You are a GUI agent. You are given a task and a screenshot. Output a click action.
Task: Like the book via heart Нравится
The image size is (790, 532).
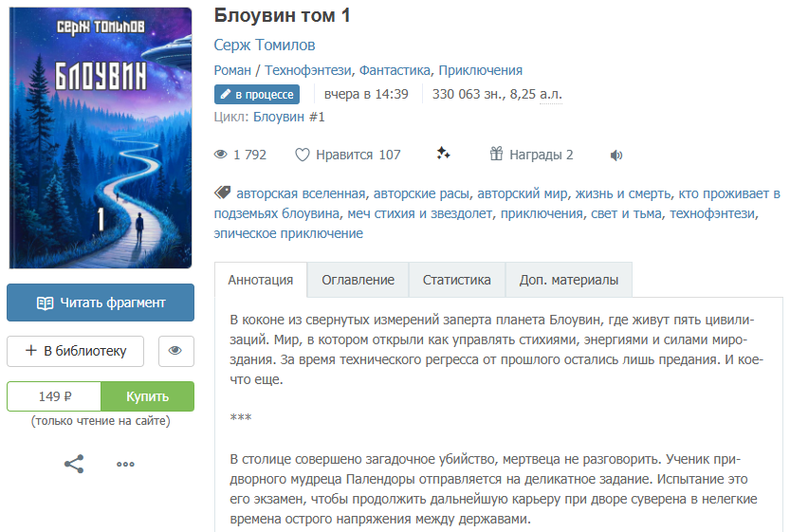coord(348,155)
